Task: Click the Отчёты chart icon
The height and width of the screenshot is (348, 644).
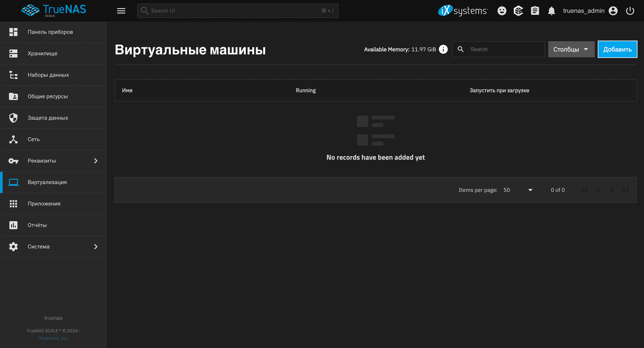Action: (x=14, y=225)
